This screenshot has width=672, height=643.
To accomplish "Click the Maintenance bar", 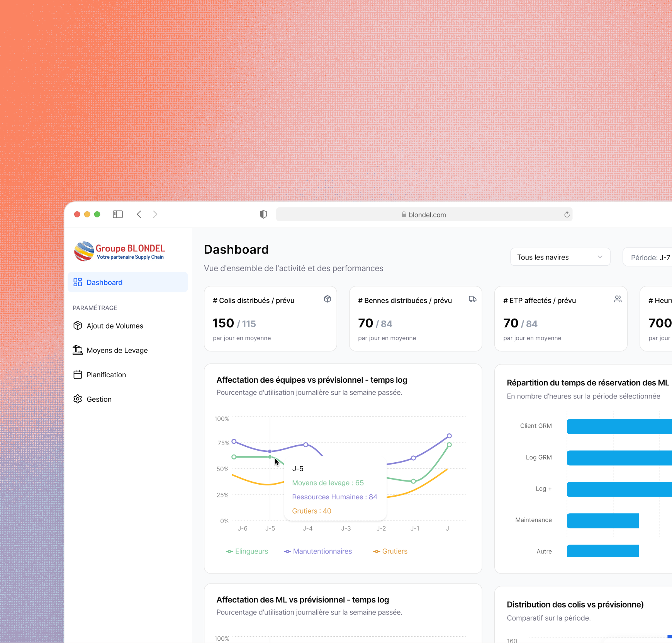I will pos(603,521).
